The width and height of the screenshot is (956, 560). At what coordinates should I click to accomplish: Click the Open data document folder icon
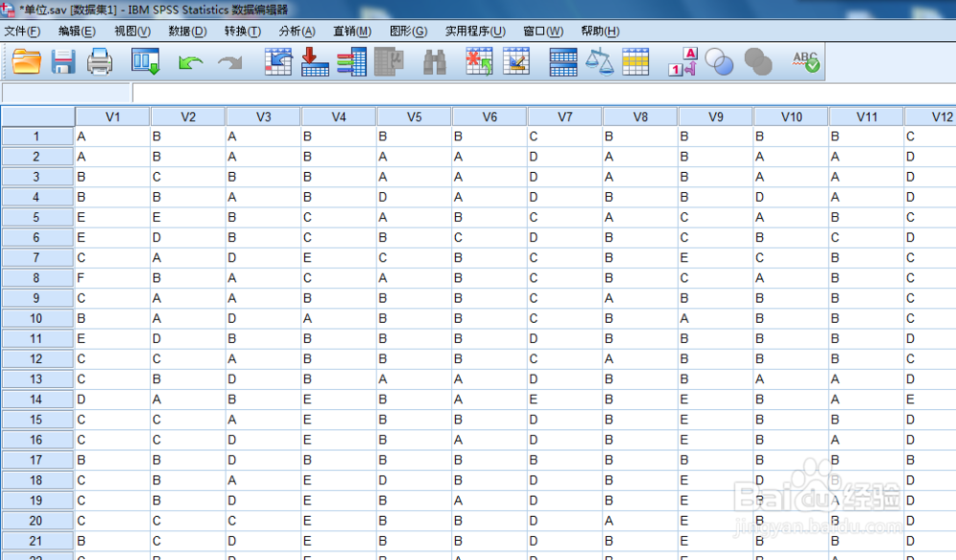[27, 62]
